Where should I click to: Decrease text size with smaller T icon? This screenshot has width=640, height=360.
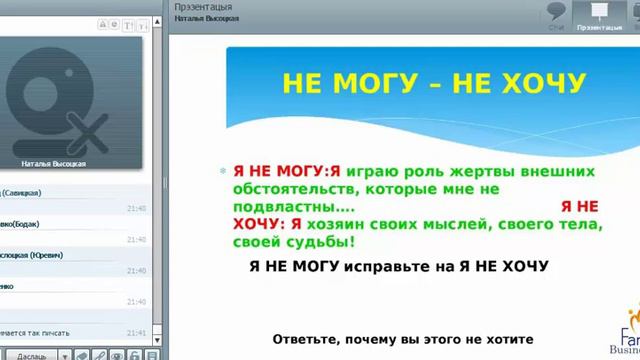point(143,26)
